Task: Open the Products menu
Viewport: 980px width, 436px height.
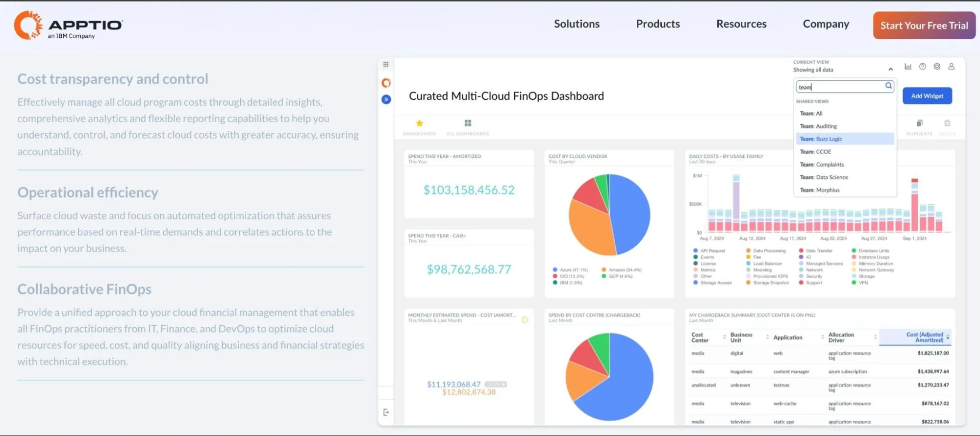Action: (658, 24)
